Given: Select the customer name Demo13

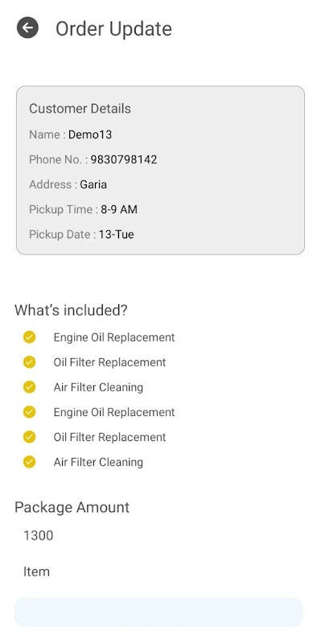Looking at the screenshot, I should tap(90, 134).
